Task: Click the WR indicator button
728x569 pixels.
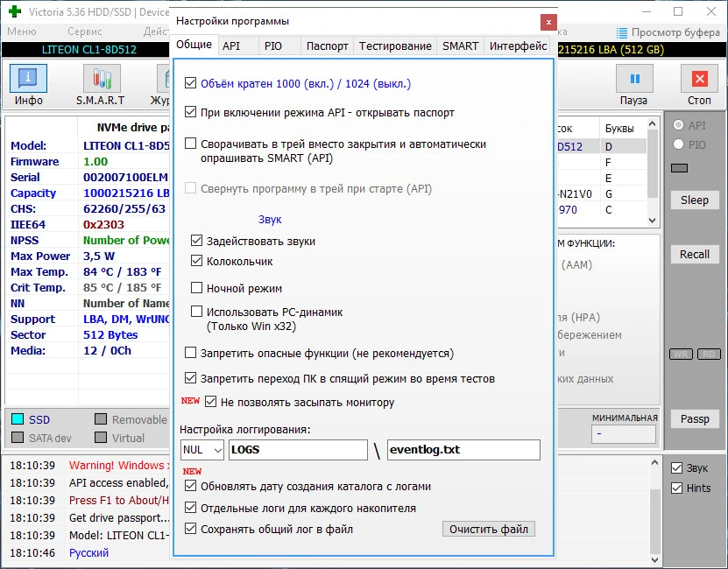Action: point(681,355)
